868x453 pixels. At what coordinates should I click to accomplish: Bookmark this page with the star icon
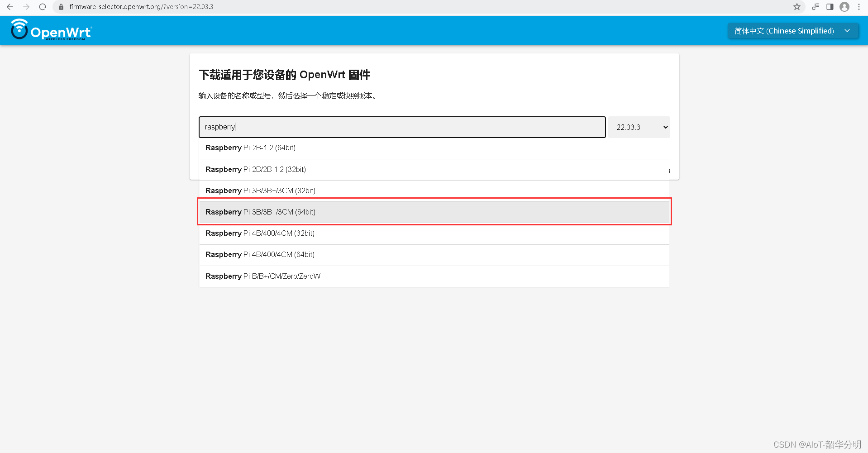tap(797, 7)
